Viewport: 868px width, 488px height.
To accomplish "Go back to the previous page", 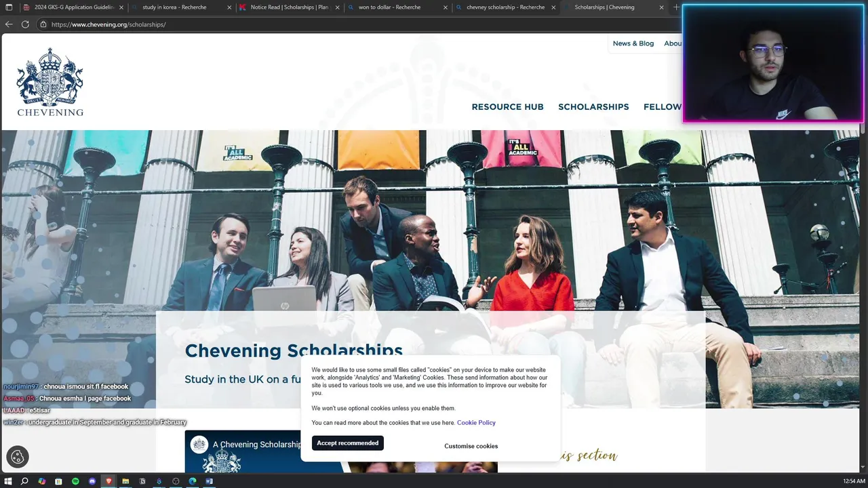I will tap(9, 24).
